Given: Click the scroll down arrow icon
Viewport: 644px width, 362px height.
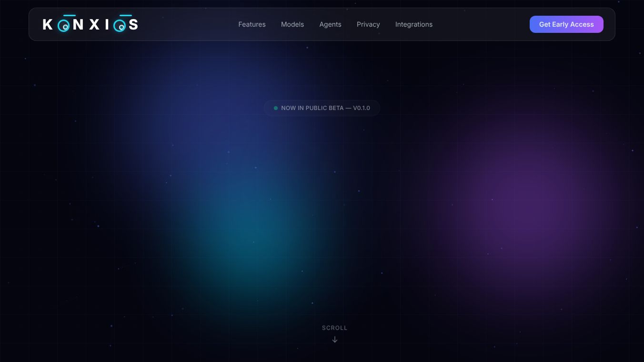Looking at the screenshot, I should click(335, 340).
